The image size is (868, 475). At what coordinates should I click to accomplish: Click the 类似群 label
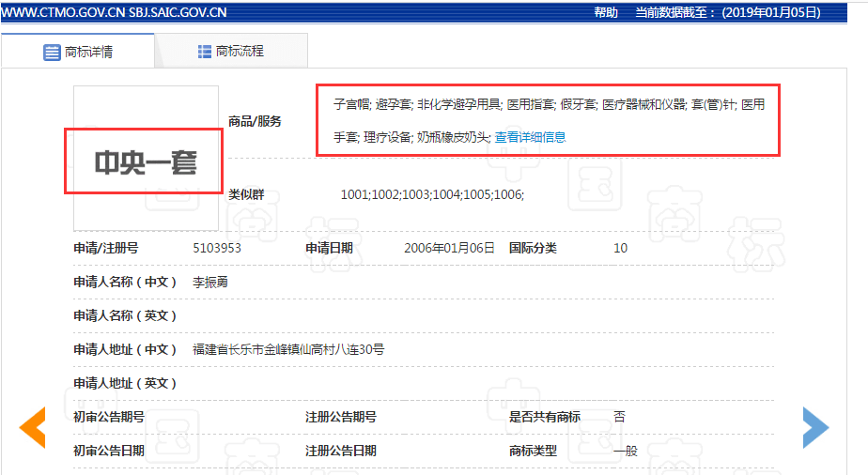click(x=246, y=194)
